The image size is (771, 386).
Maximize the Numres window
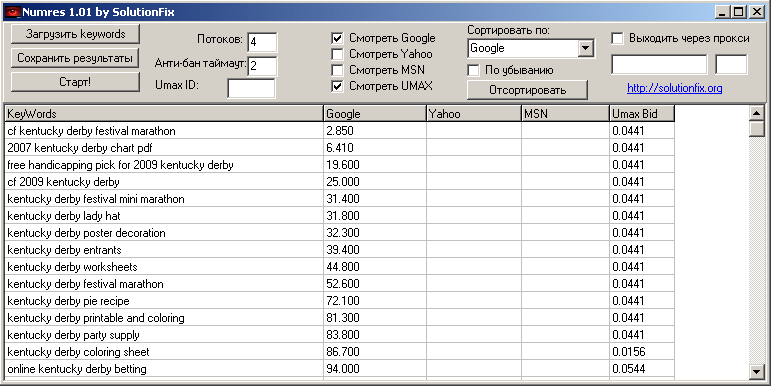(739, 12)
